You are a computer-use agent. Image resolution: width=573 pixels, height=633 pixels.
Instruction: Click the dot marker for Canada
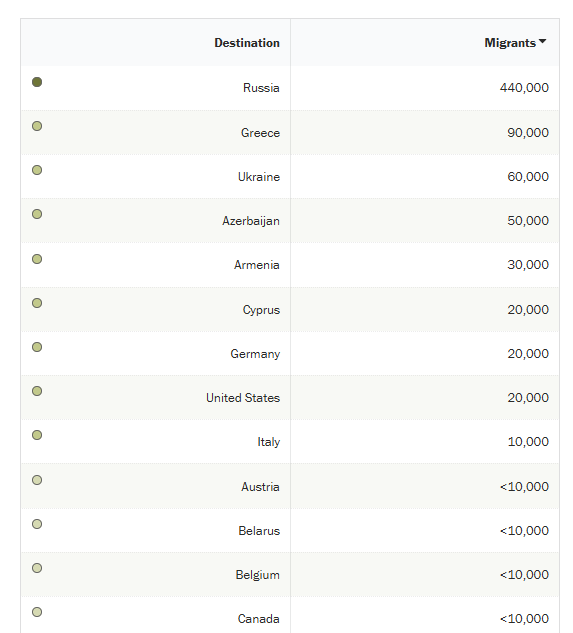click(x=37, y=612)
